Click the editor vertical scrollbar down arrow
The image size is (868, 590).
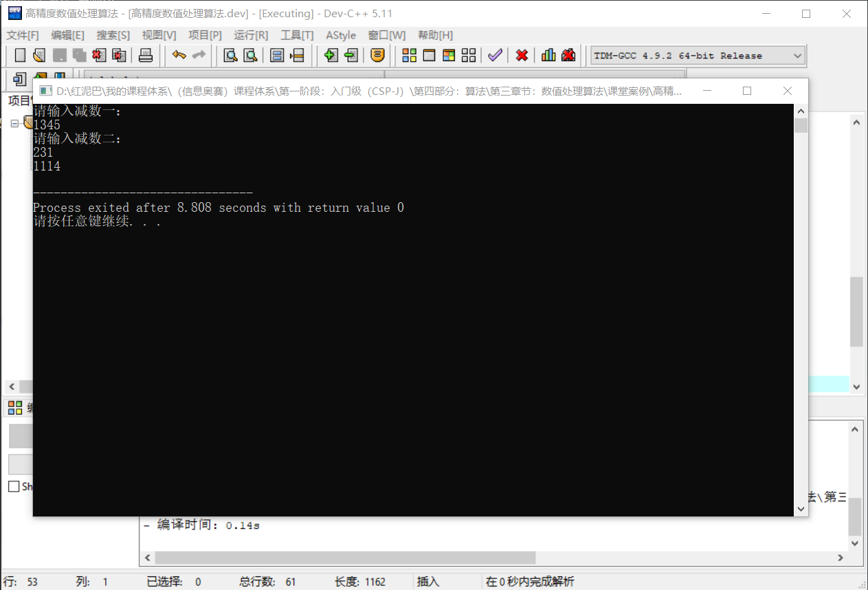point(856,386)
